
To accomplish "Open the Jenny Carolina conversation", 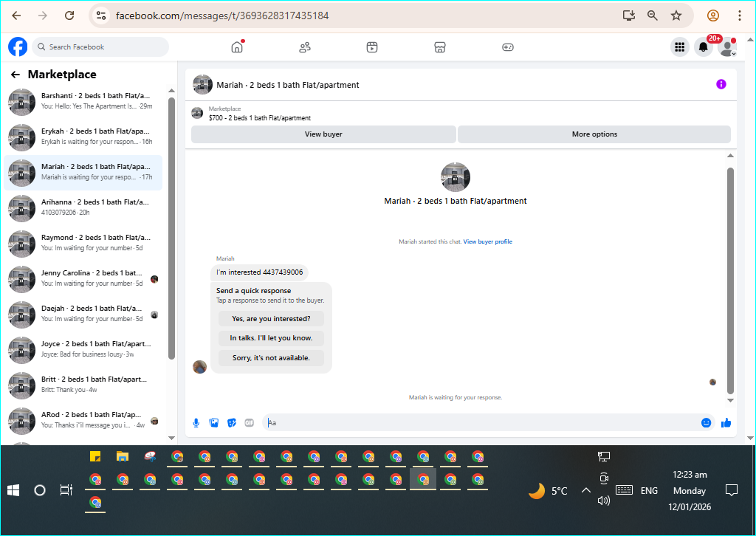I will coord(83,278).
